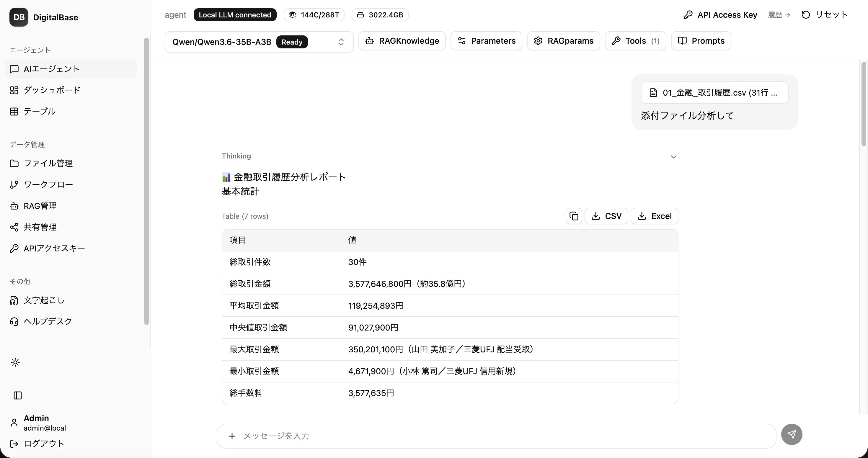The width and height of the screenshot is (868, 458).
Task: Click the plus attach icon in message box
Action: [x=232, y=436]
